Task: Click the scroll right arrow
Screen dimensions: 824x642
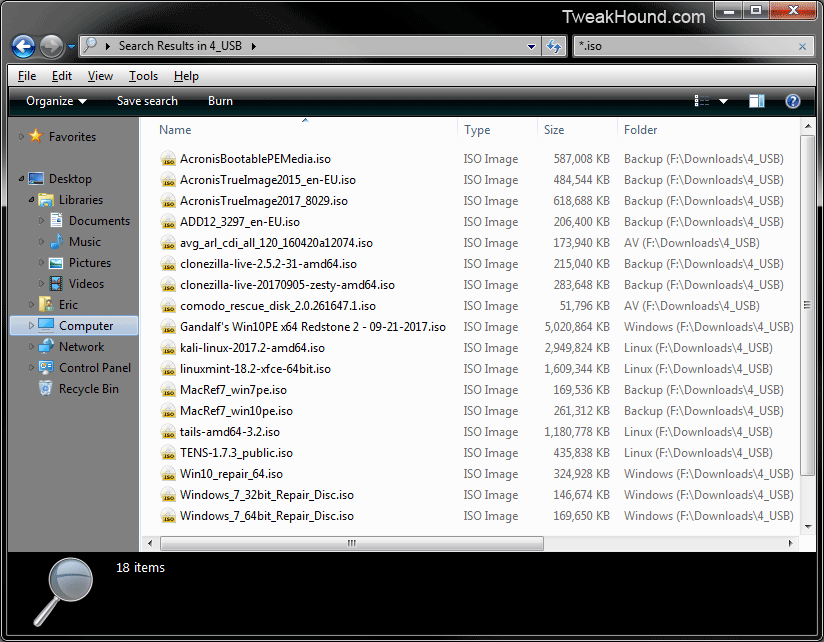Action: [790, 543]
